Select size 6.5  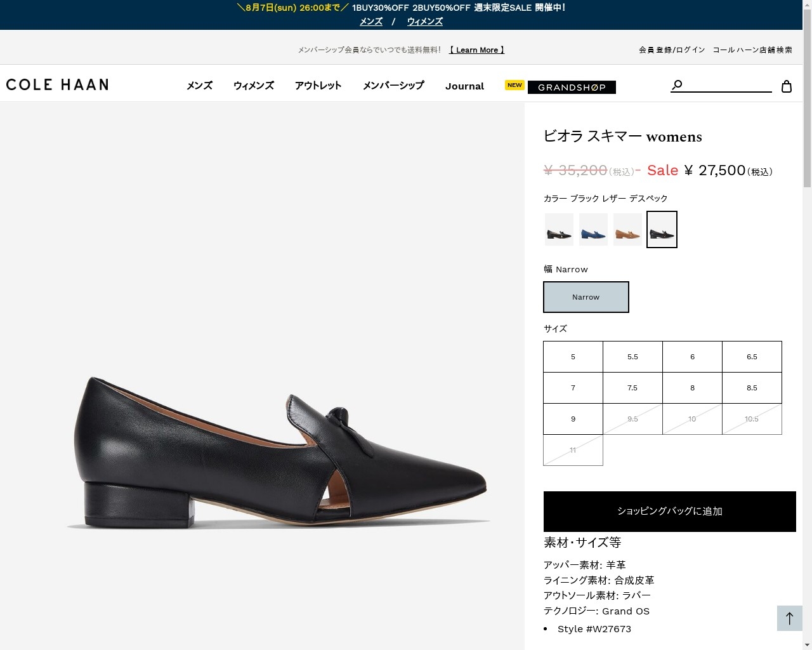click(752, 357)
